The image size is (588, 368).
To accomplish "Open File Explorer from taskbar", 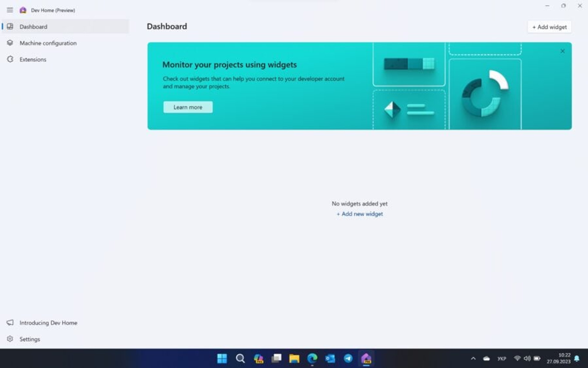I will (x=294, y=358).
